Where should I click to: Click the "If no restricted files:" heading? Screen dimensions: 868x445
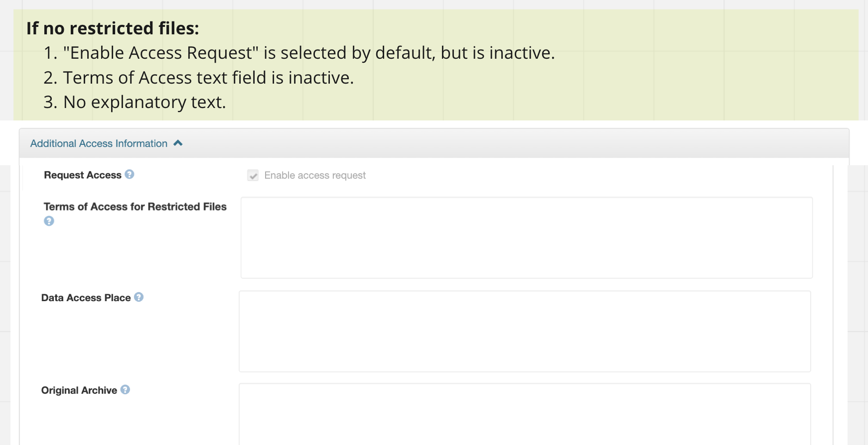tap(113, 28)
